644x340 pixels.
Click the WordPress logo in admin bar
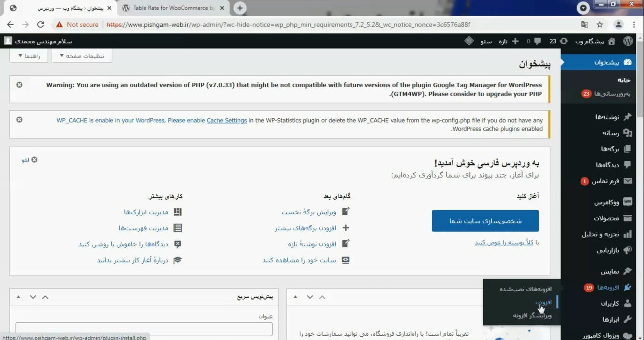628,41
